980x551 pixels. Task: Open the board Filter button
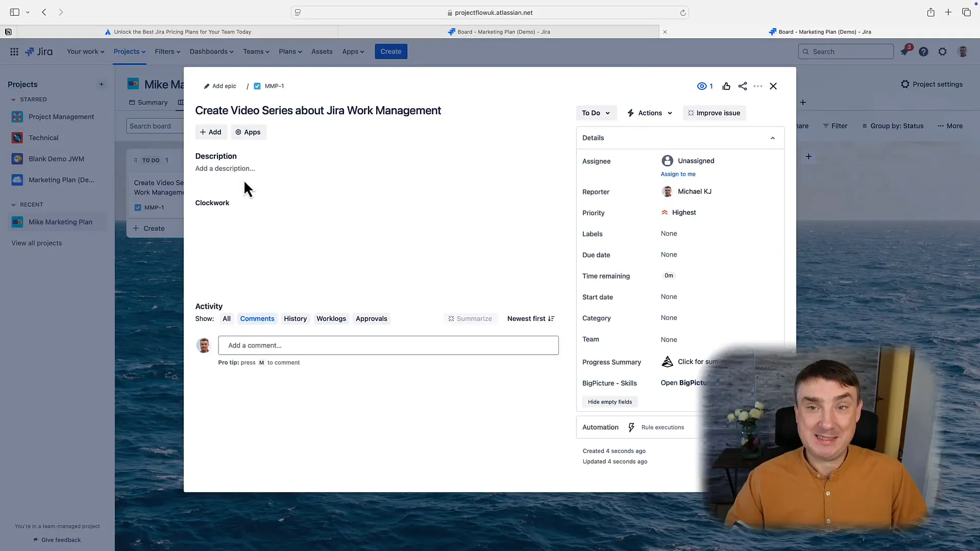(x=835, y=126)
